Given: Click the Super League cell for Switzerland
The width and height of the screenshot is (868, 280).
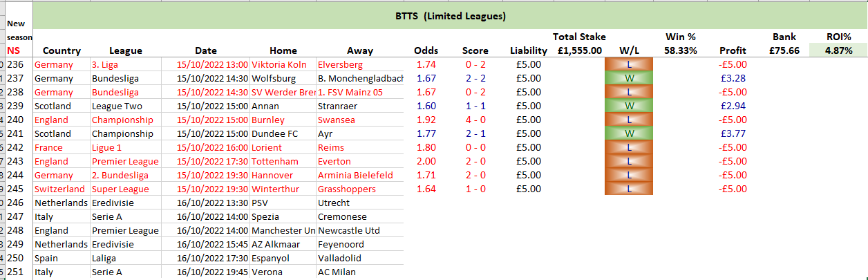Looking at the screenshot, I should click(124, 189).
